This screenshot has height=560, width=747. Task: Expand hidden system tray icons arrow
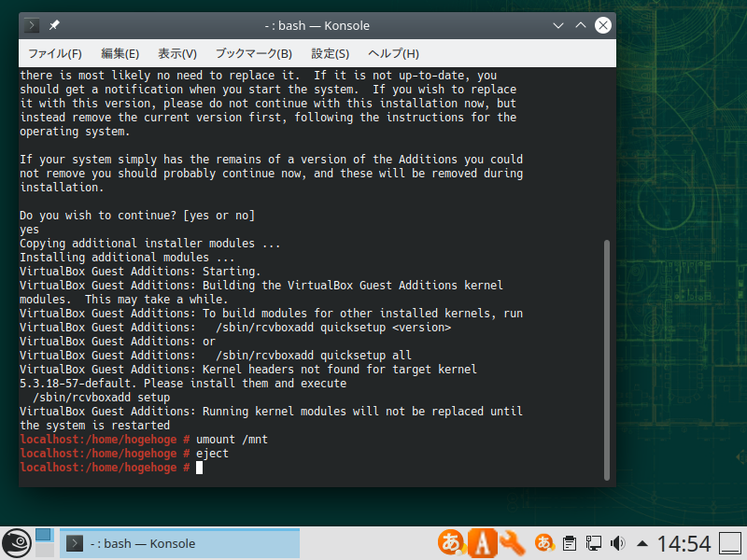pyautogui.click(x=642, y=543)
